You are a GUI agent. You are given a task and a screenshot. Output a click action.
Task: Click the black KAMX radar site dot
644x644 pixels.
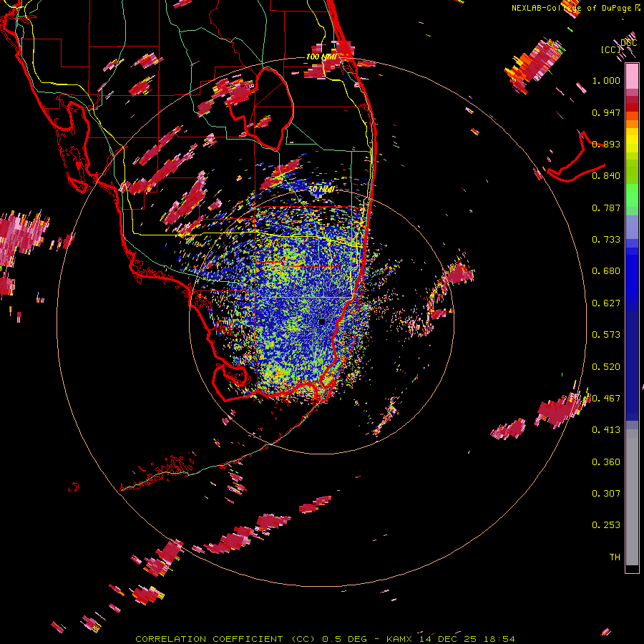click(322, 321)
